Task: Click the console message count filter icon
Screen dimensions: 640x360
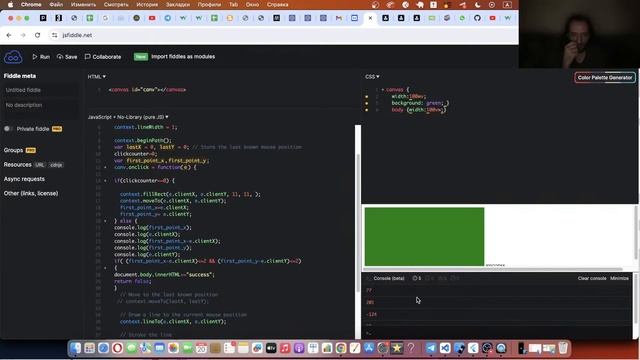Action: tap(416, 278)
